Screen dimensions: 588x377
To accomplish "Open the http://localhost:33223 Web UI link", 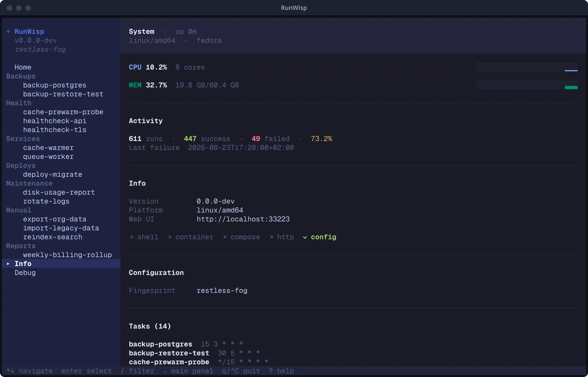I will click(243, 219).
